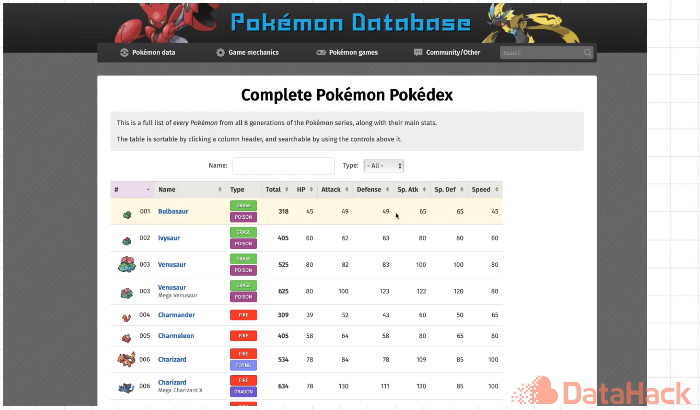This screenshot has width=700, height=410.
Task: Click Charmander's number 004
Action: (145, 315)
